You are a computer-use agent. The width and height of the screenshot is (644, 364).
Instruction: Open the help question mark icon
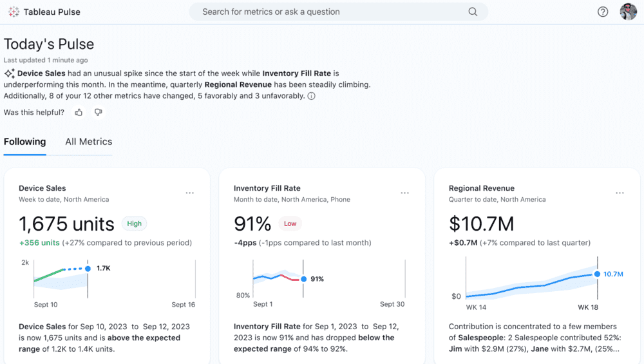[603, 12]
